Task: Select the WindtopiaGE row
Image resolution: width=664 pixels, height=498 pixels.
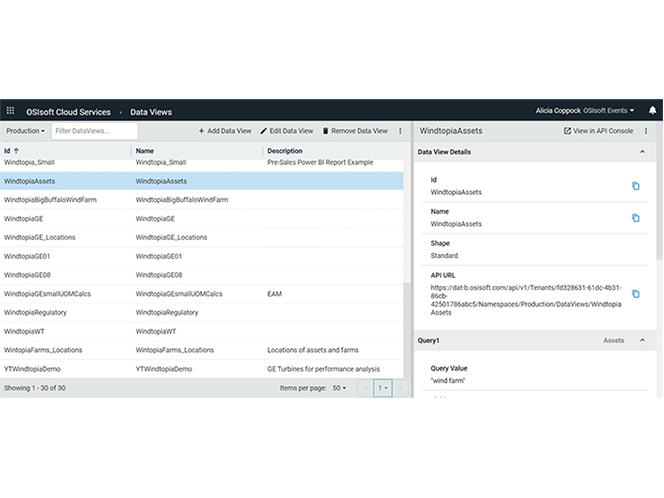Action: click(202, 219)
